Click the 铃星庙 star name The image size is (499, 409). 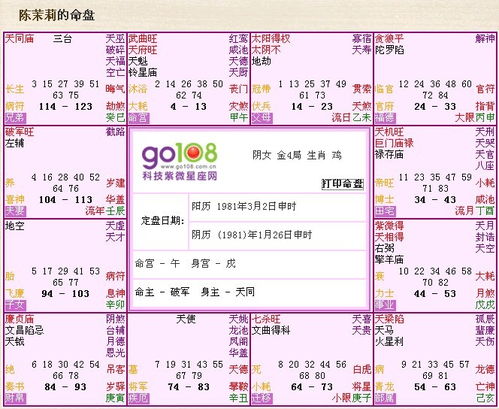[143, 72]
